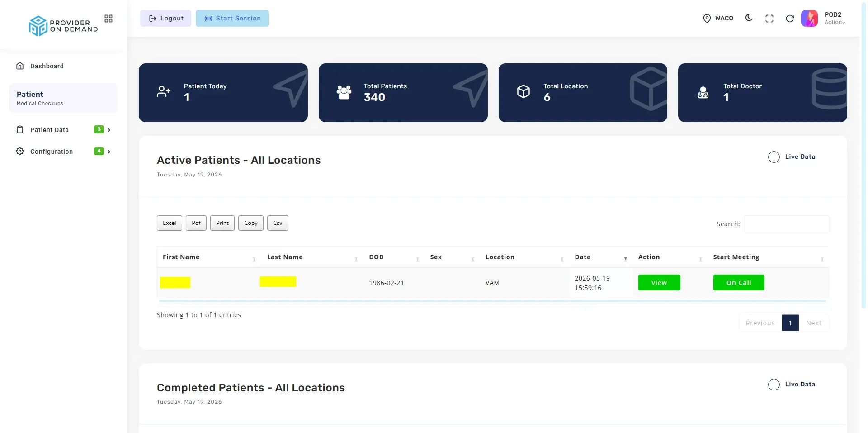868x433 pixels.
Task: Sort table by DOB column
Action: click(394, 257)
